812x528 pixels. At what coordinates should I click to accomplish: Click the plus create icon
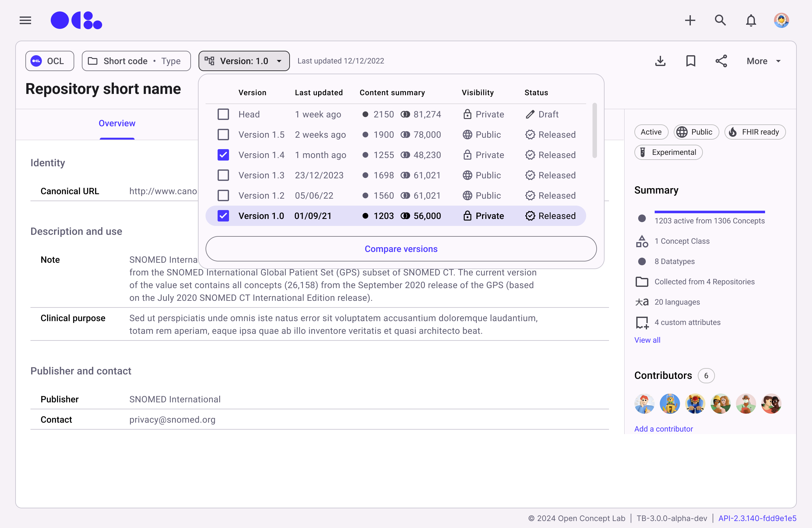tap(690, 21)
